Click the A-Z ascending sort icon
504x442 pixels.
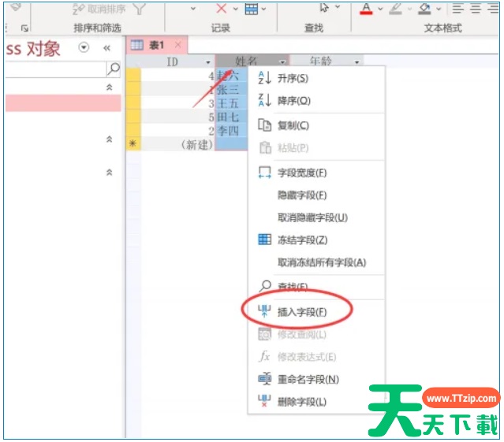point(264,78)
